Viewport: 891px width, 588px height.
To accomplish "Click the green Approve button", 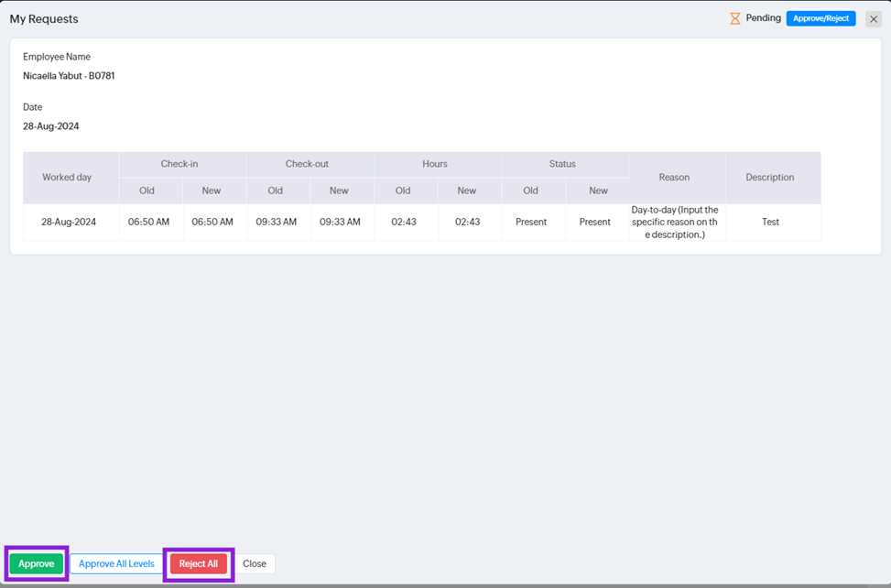I will click(x=37, y=563).
